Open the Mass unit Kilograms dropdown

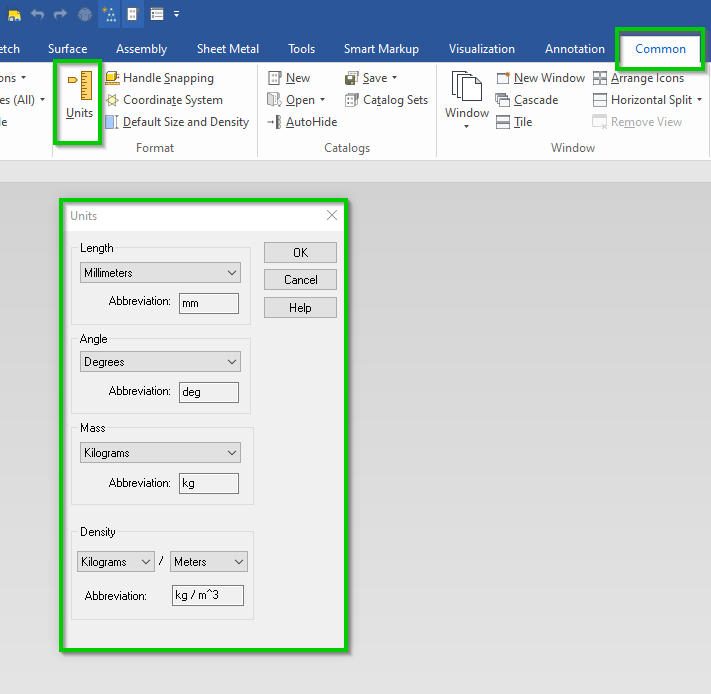[161, 453]
